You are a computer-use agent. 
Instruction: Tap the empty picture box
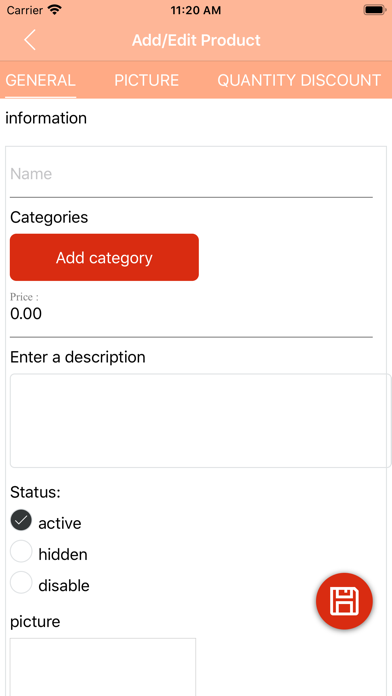[x=103, y=667]
